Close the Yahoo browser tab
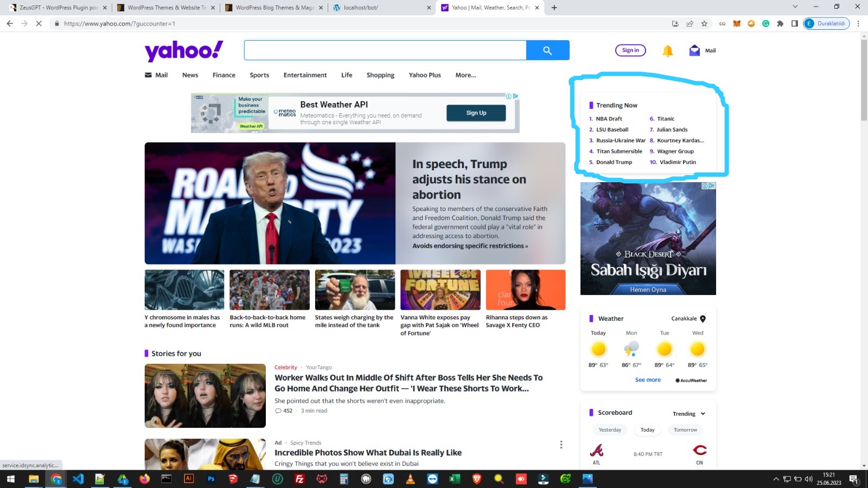 [537, 8]
